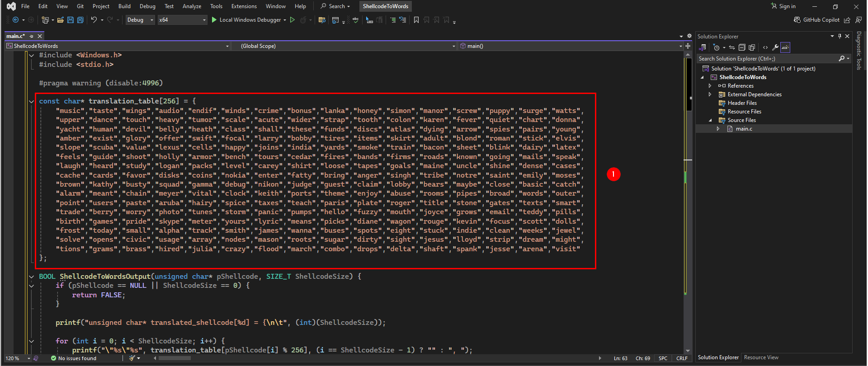
Task: Select main.c in Solution Explorer
Action: click(744, 129)
